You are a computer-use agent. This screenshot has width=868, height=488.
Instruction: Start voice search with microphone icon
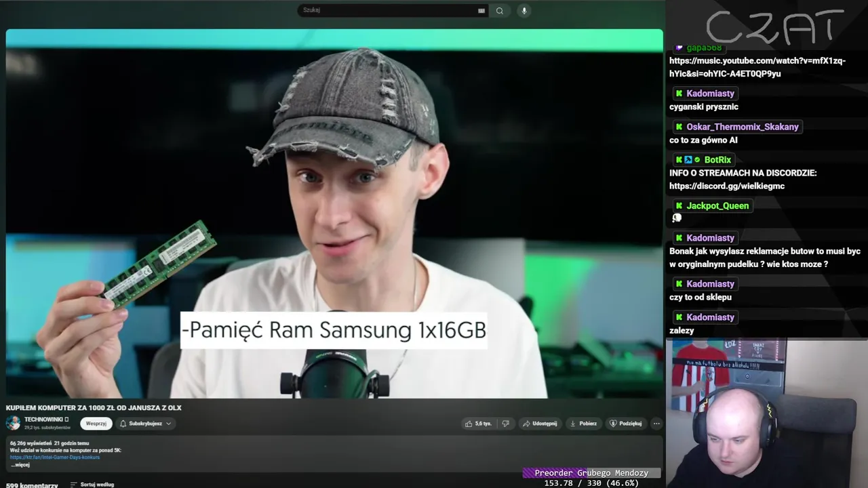pyautogui.click(x=524, y=10)
